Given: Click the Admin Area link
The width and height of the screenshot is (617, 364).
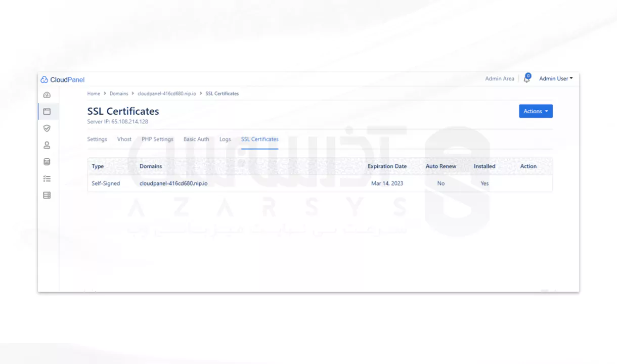Looking at the screenshot, I should tap(500, 78).
